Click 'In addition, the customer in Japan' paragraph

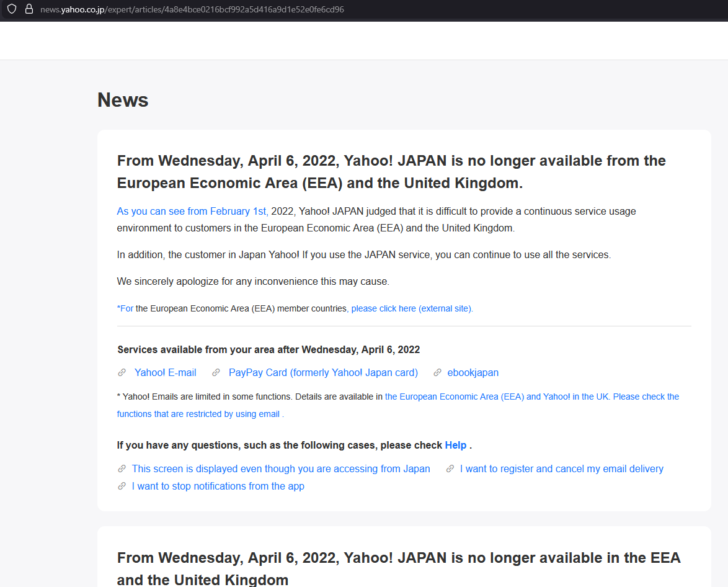pos(364,254)
